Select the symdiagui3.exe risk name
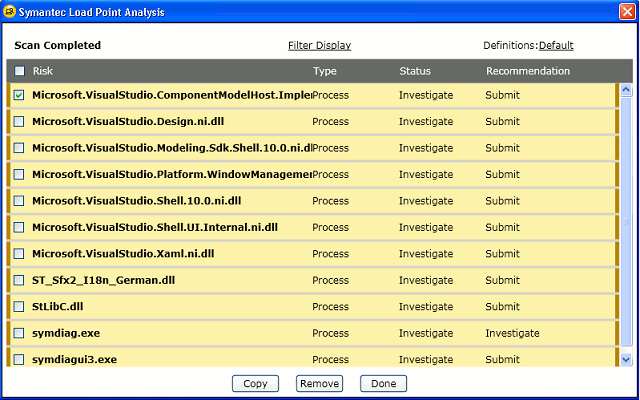The height and width of the screenshot is (400, 640). point(75,360)
